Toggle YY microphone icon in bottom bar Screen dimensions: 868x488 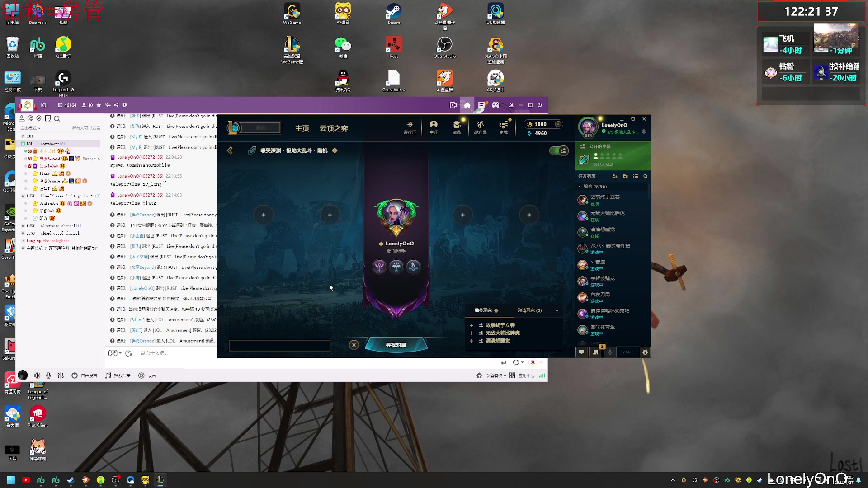coord(48,375)
